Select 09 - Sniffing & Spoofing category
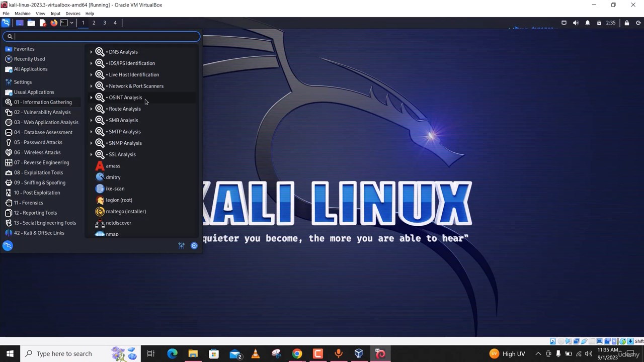The width and height of the screenshot is (644, 362). (43, 183)
